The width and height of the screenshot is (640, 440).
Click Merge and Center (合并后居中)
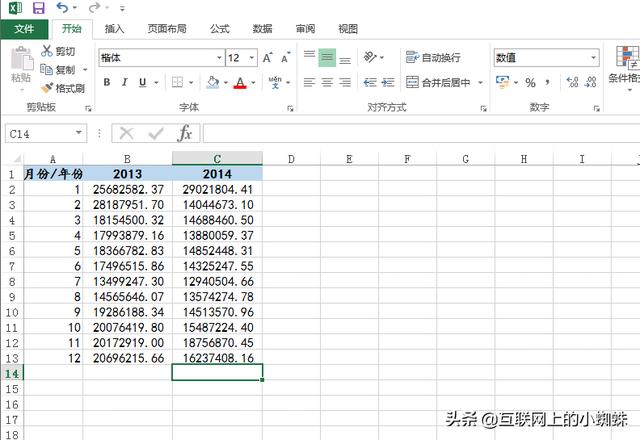[x=438, y=82]
